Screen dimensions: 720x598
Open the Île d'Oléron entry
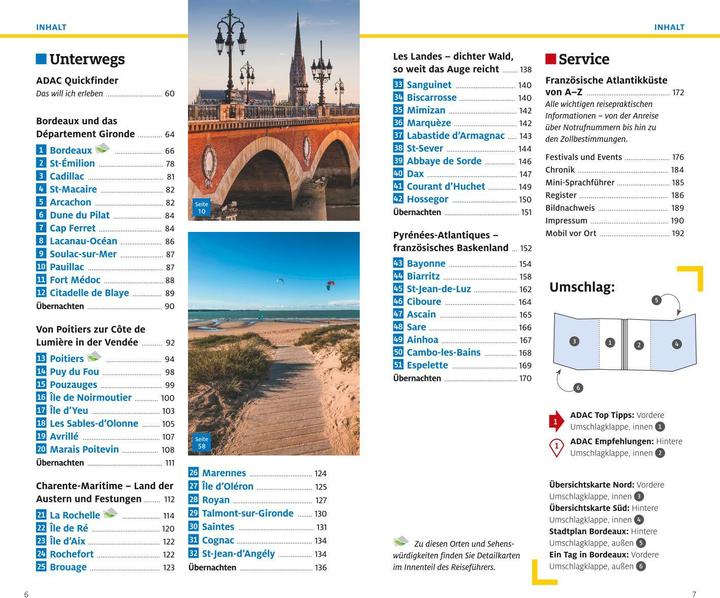pos(258,486)
